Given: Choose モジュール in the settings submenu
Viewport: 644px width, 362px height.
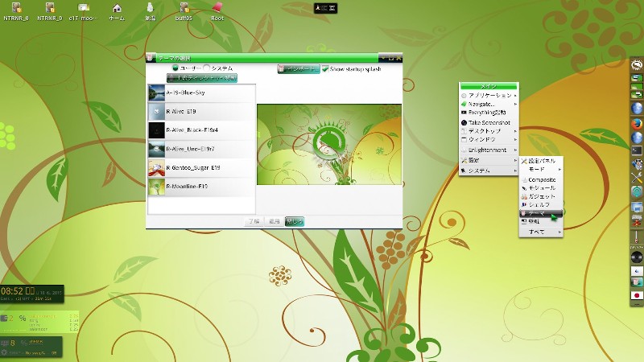Looking at the screenshot, I should 541,188.
